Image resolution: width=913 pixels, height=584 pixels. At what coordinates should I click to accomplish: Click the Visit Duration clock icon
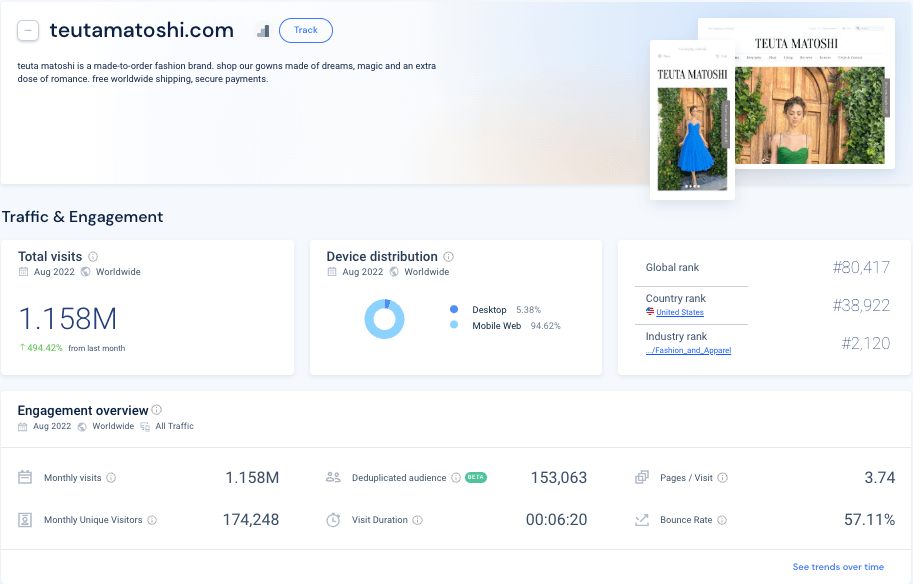click(333, 519)
